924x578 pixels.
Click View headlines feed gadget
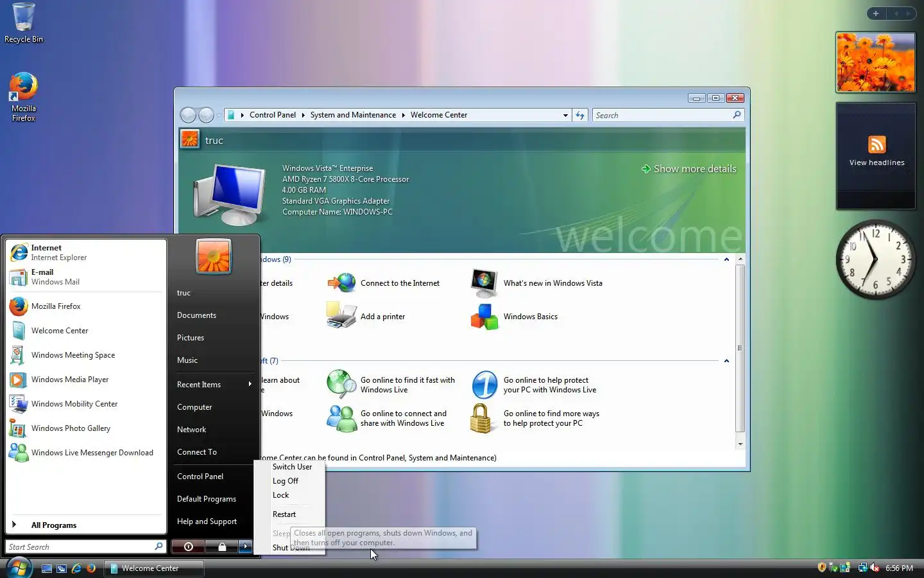[x=875, y=156]
